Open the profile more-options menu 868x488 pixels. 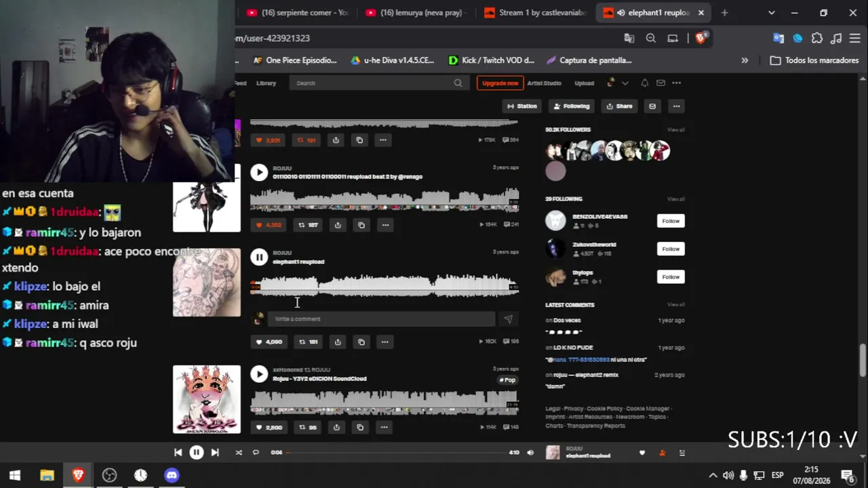(x=676, y=106)
